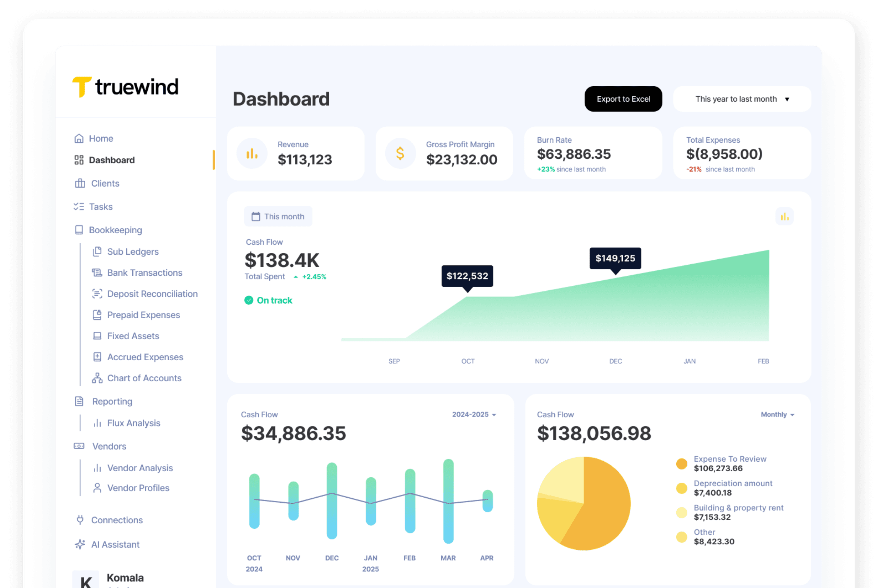Open Fixed Assets page
882x588 pixels.
pos(133,336)
